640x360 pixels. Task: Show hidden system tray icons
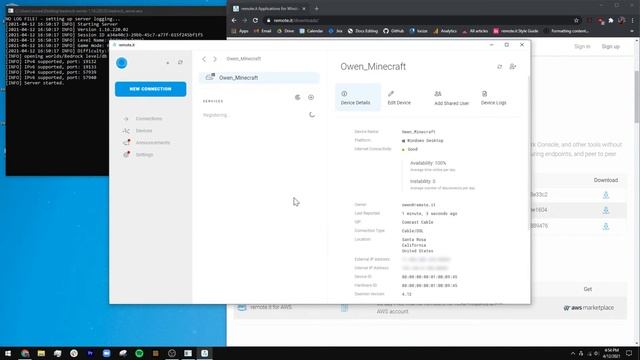[573, 353]
